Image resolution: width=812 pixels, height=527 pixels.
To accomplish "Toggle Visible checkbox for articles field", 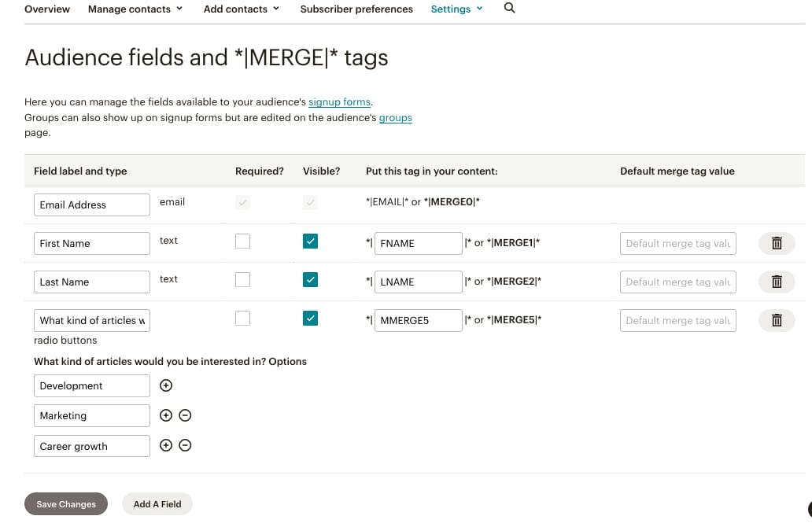I will 310,319.
